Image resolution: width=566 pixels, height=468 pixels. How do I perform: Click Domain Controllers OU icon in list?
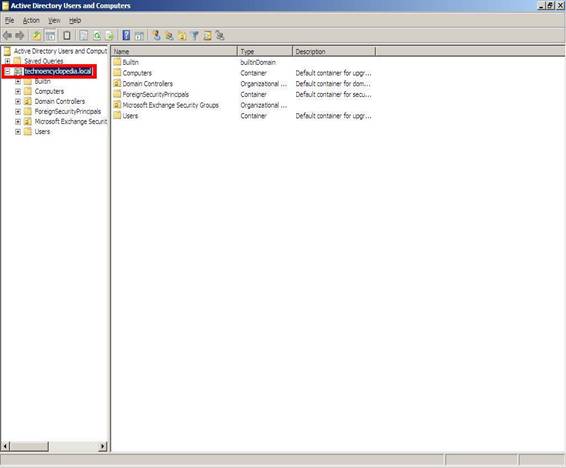pos(117,84)
